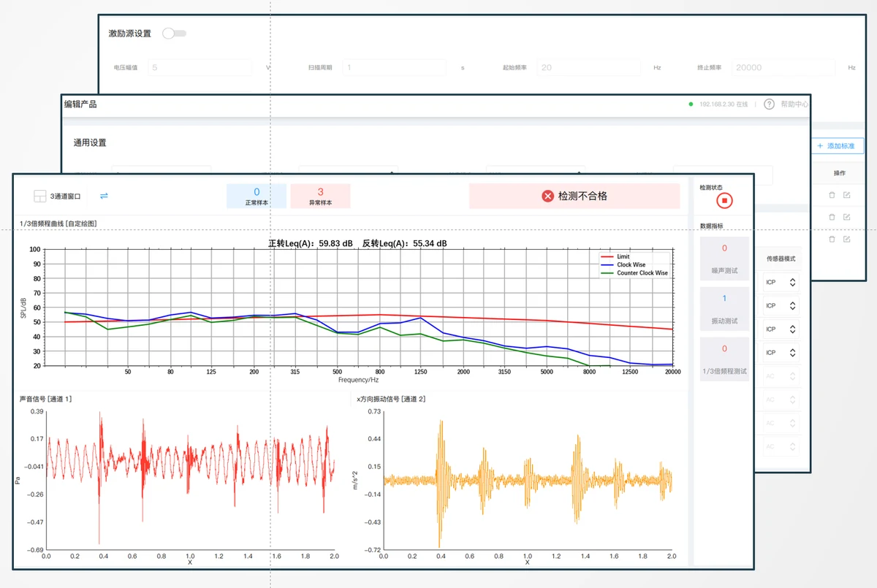
Task: Select the 正常样本 count card
Action: pos(257,196)
